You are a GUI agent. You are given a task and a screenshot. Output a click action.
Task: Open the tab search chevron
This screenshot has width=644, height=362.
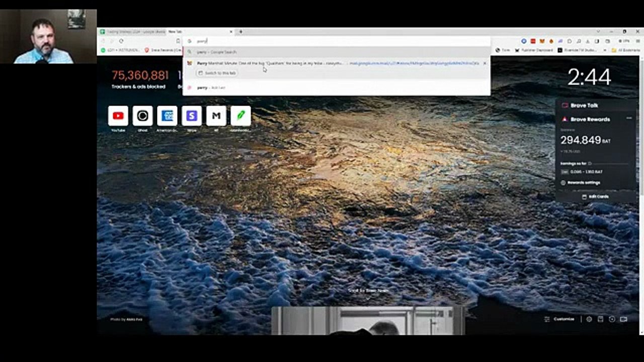pos(598,32)
